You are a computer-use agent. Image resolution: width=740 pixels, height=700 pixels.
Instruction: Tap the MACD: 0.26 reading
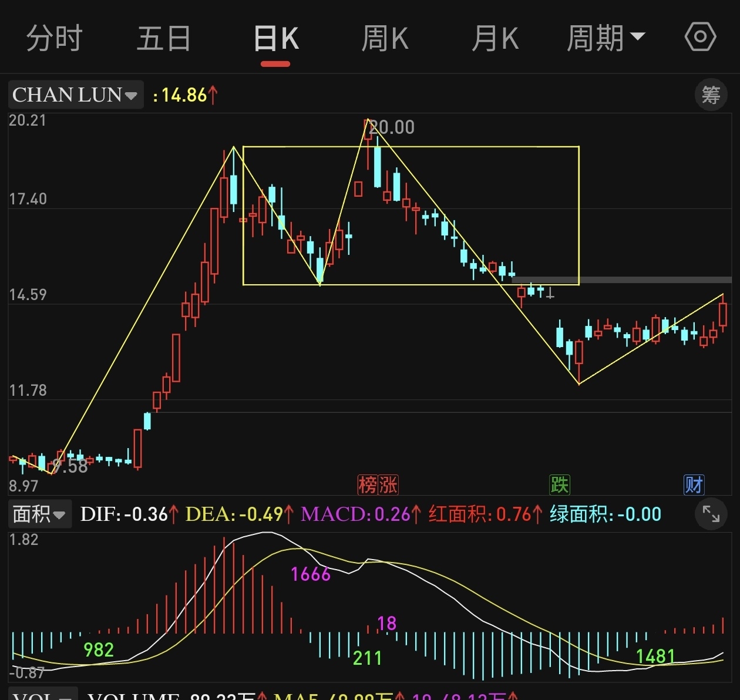pyautogui.click(x=361, y=514)
